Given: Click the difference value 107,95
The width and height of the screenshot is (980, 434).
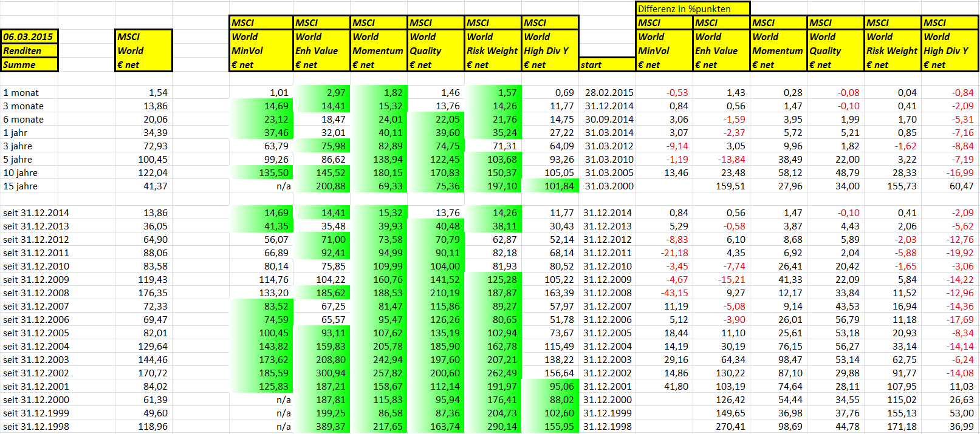Looking at the screenshot, I should (x=902, y=387).
